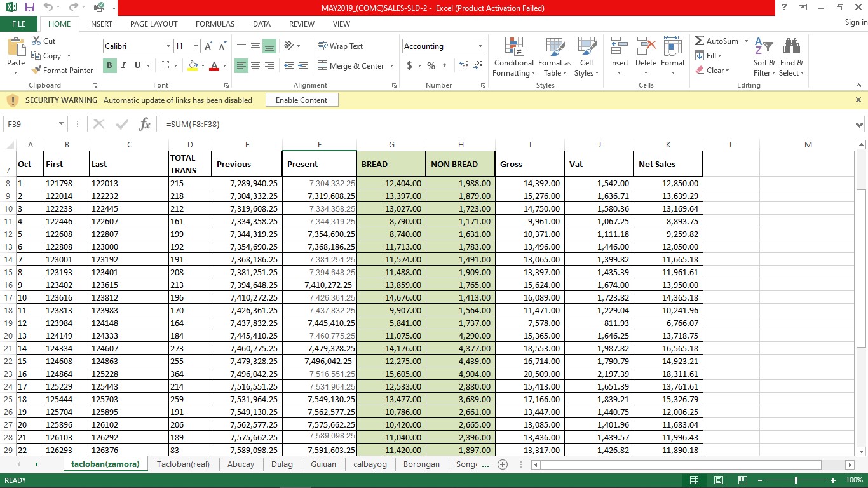Viewport: 868px width, 488px height.
Task: Click the Format Painter icon
Action: point(36,71)
